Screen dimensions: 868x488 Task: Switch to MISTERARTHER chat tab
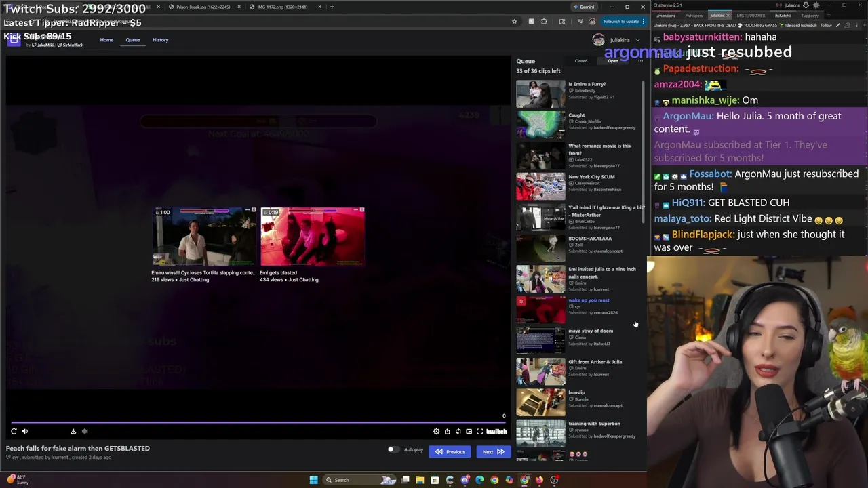pyautogui.click(x=751, y=15)
